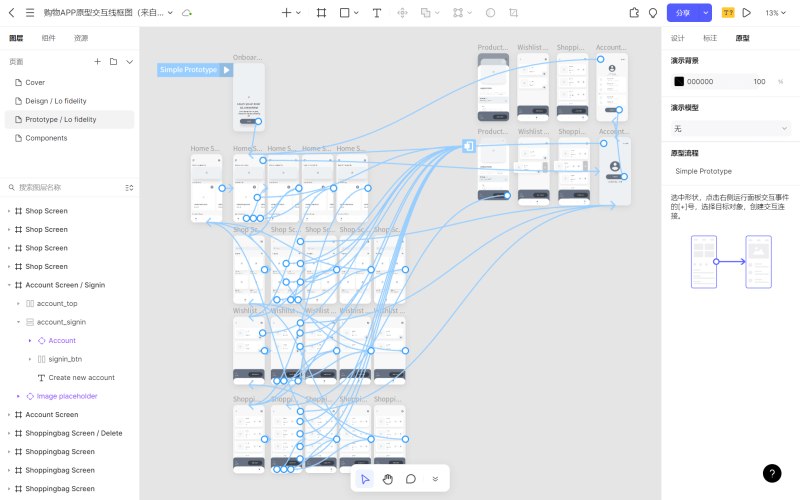Image resolution: width=800 pixels, height=500 pixels.
Task: Click the boolean operations icon
Action: [x=426, y=13]
